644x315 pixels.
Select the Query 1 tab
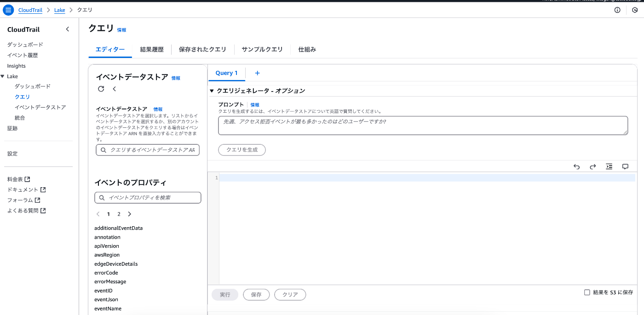(x=227, y=73)
